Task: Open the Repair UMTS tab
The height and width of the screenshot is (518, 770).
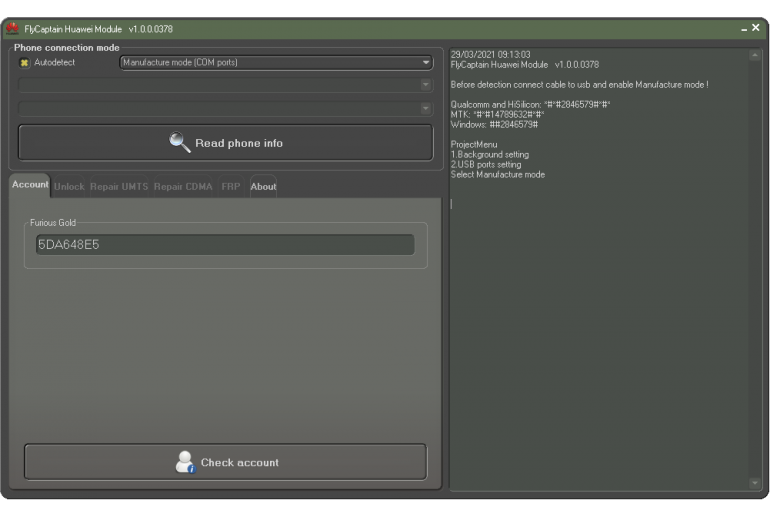Action: (119, 187)
